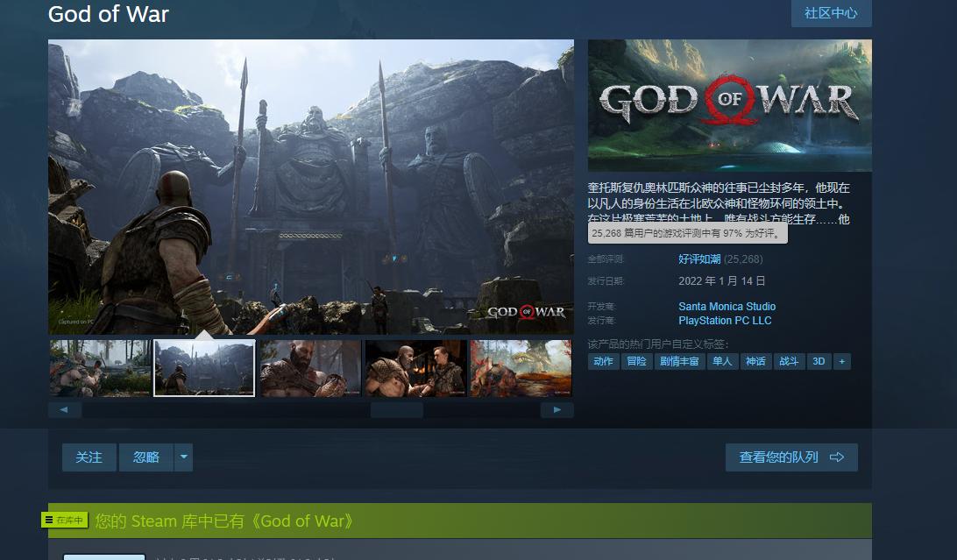Open the Santa Monica Studio developer link
The height and width of the screenshot is (560, 957).
click(x=727, y=307)
